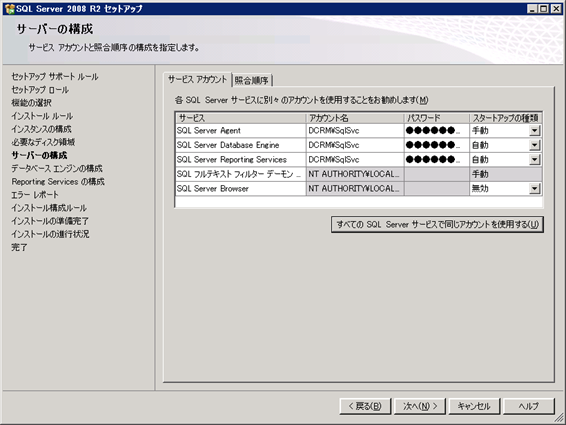
Task: Click 完了 in the step list
Action: [19, 247]
